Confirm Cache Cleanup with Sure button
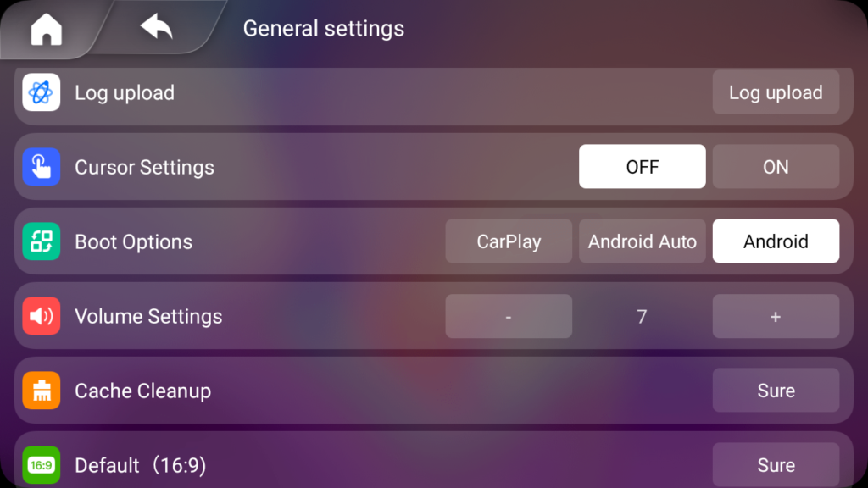The height and width of the screenshot is (488, 868). click(776, 391)
